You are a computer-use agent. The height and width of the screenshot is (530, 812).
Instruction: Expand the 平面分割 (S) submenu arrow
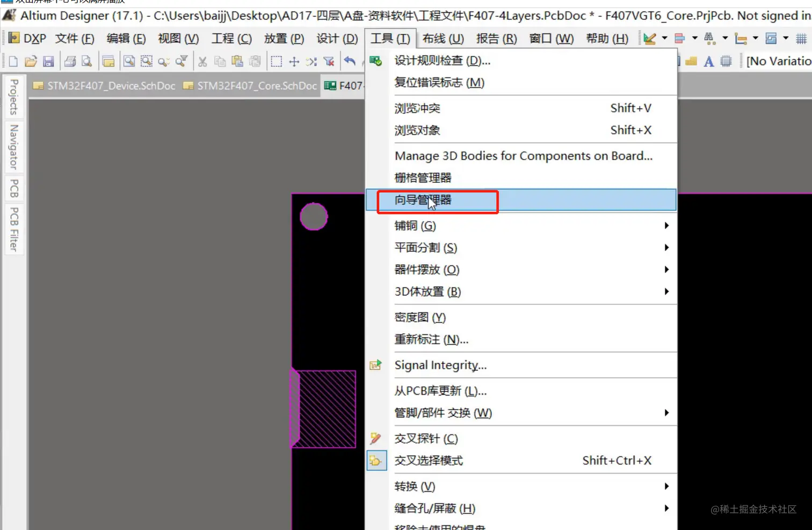pyautogui.click(x=666, y=248)
